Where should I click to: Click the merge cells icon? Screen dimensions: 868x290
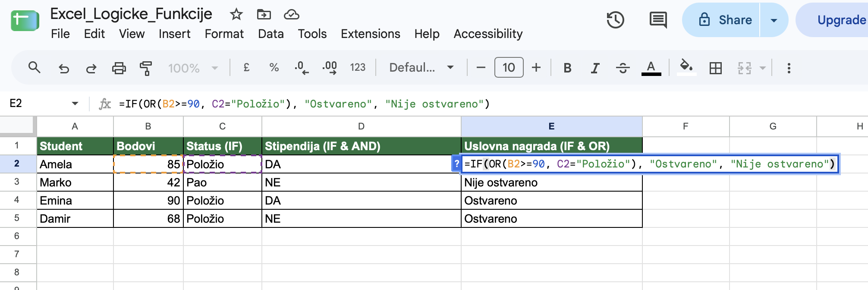[x=745, y=68]
